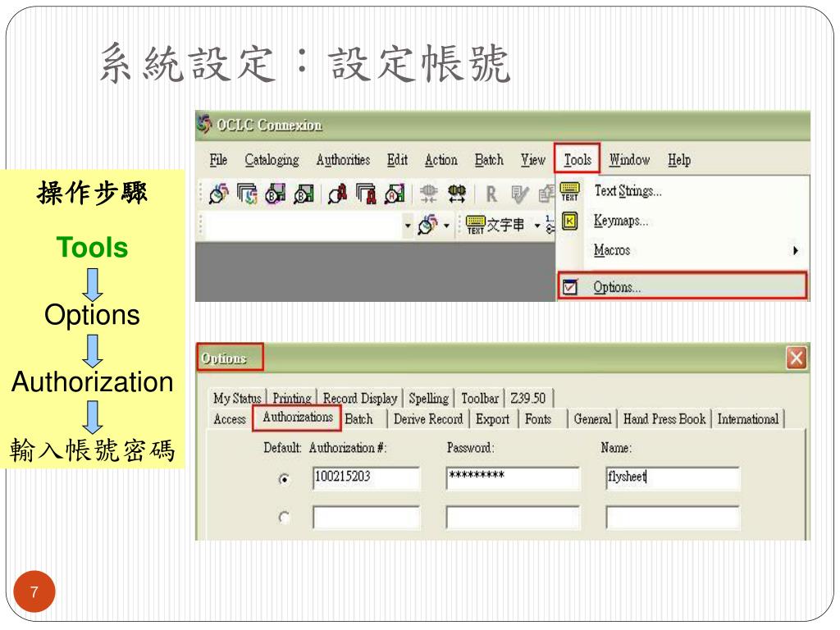Click the yellow Keymaps K icon
The image size is (840, 630).
[569, 221]
